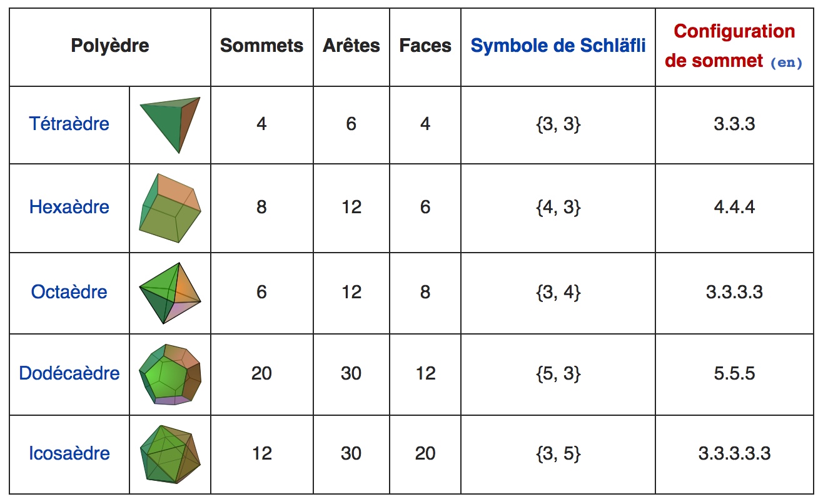823x504 pixels.
Task: Follow the Octaèdre article link
Action: (x=69, y=291)
